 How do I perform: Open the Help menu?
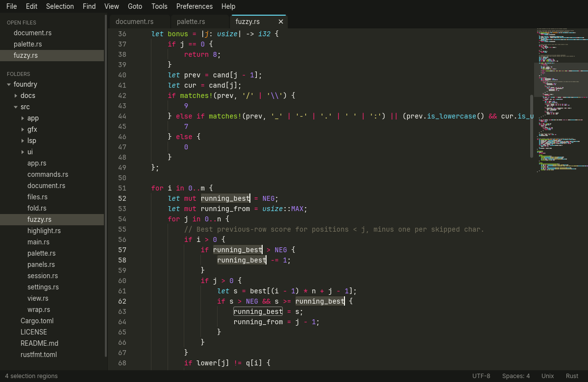(228, 6)
